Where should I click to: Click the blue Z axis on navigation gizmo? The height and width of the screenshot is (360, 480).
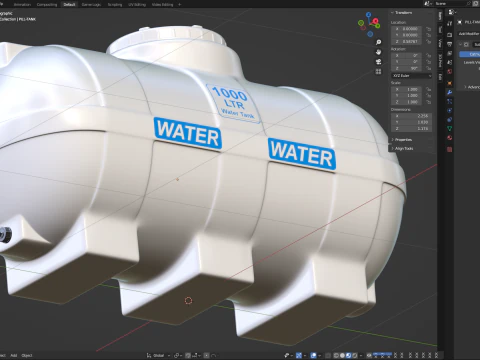click(368, 15)
